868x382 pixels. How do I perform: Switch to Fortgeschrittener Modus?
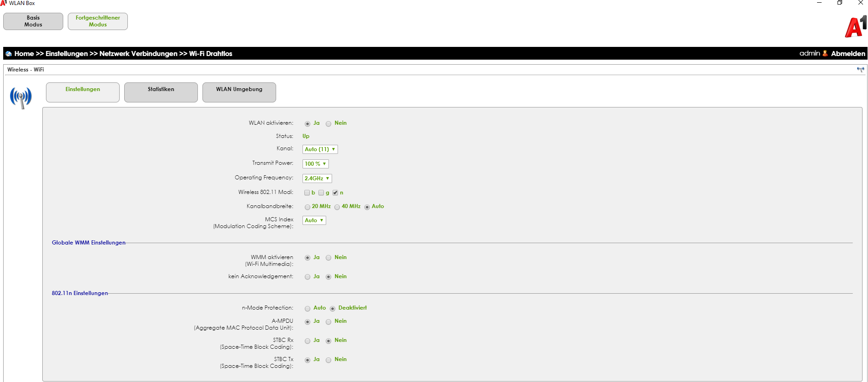pos(98,21)
